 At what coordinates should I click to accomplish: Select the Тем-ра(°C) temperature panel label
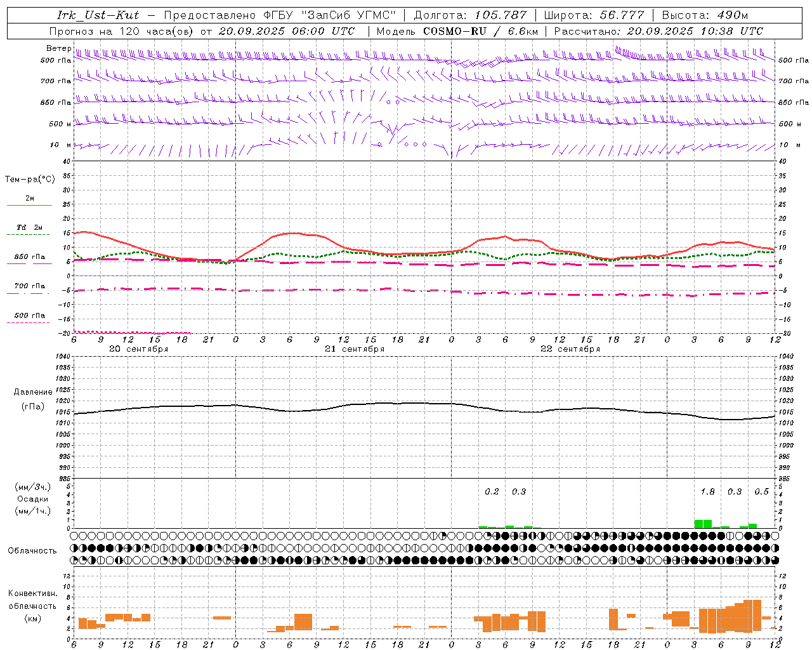coord(30,180)
